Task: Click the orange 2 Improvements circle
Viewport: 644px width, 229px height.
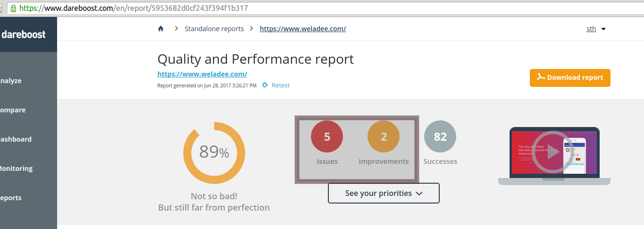Action: (384, 137)
